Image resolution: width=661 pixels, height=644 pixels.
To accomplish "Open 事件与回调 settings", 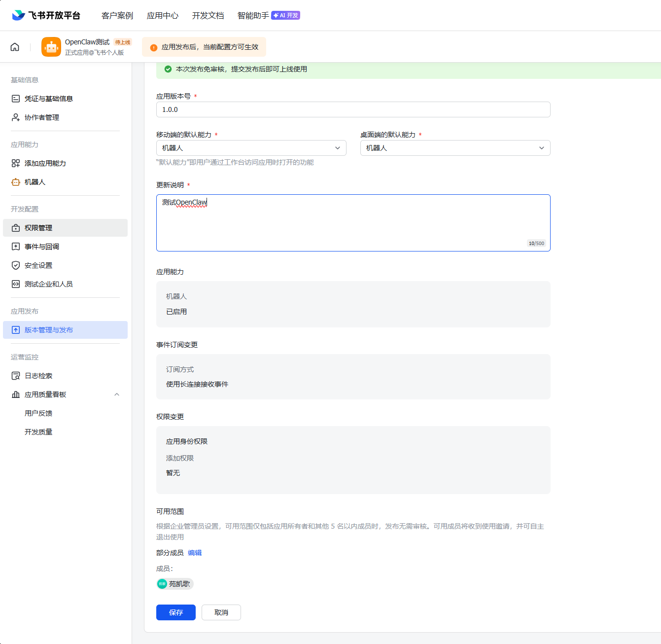I will click(41, 247).
